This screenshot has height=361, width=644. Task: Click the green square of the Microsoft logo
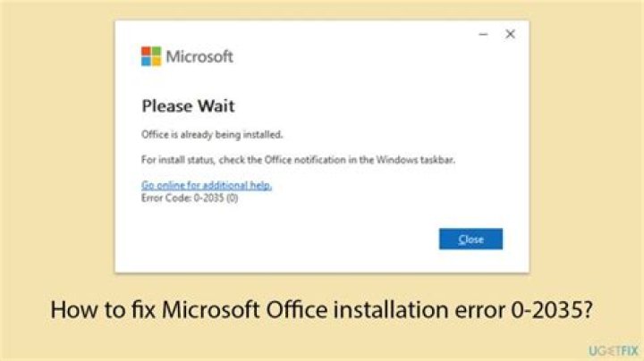click(x=157, y=51)
